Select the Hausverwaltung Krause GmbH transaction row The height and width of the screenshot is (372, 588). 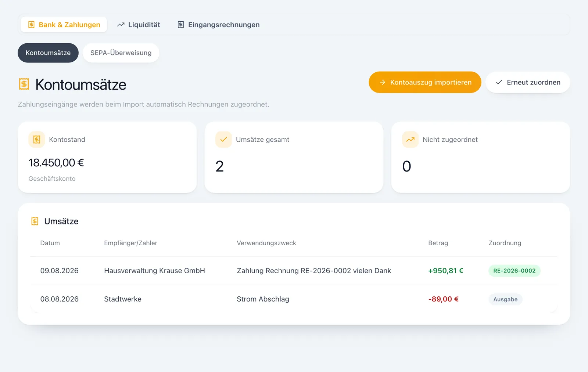tap(294, 271)
